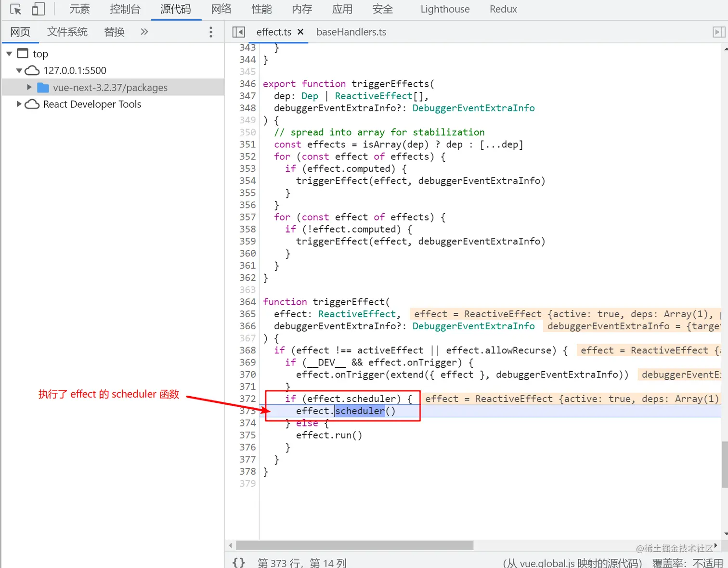Screen dimensions: 728x568
Task: Set breakpoint on line number 346
Action: [247, 84]
